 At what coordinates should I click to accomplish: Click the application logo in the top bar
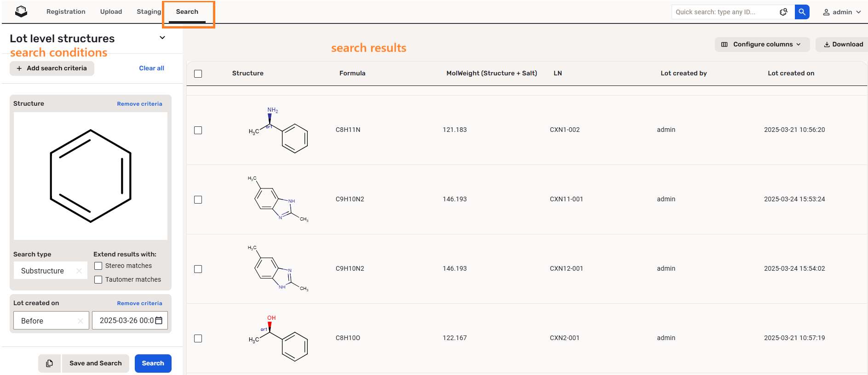click(21, 12)
